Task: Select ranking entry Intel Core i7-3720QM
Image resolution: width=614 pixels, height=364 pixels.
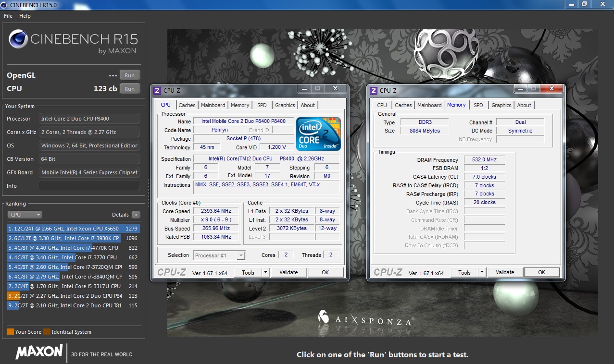Action: pos(74,267)
